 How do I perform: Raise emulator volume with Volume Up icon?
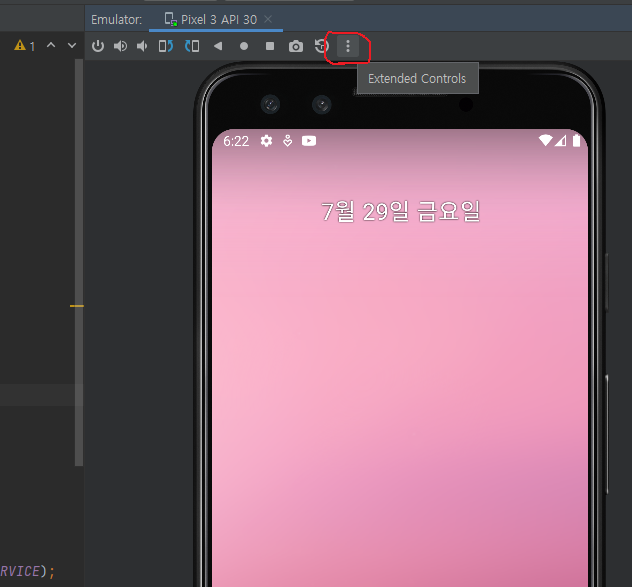coord(120,46)
